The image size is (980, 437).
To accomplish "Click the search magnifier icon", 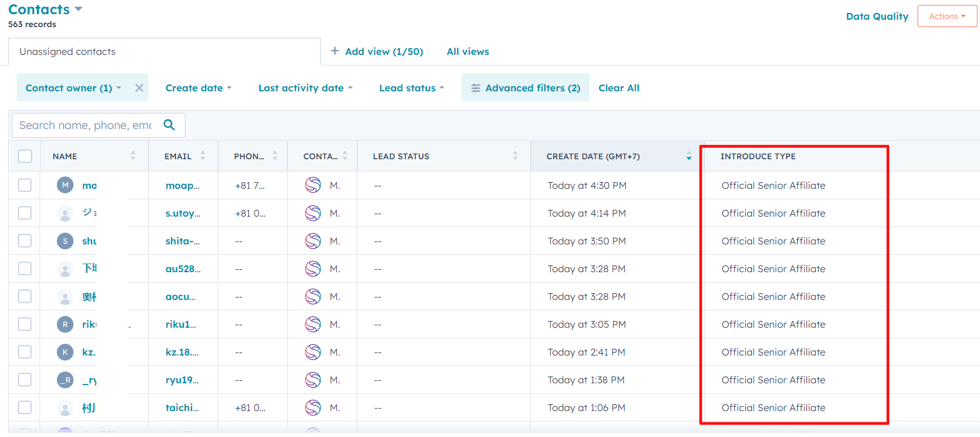I will pyautogui.click(x=169, y=125).
